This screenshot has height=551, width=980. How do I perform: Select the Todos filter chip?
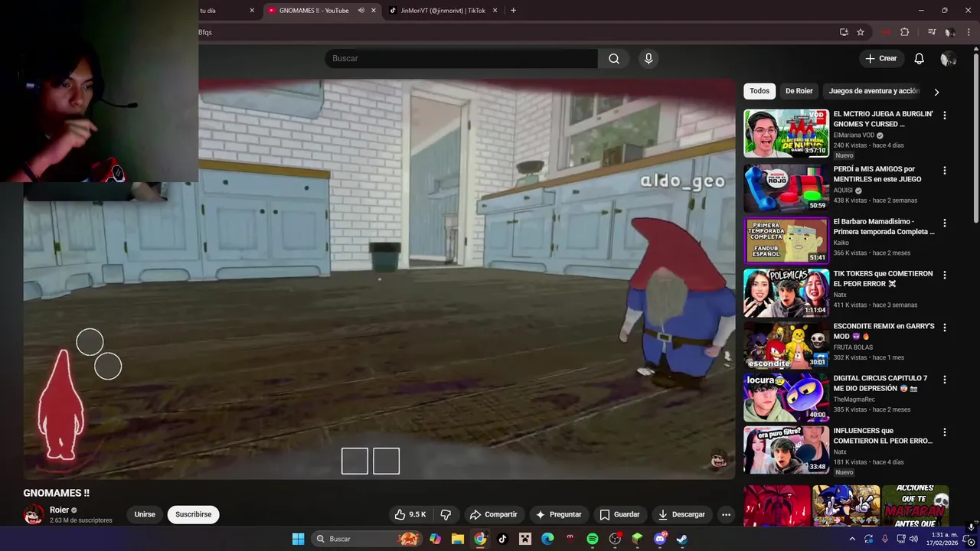pos(759,91)
